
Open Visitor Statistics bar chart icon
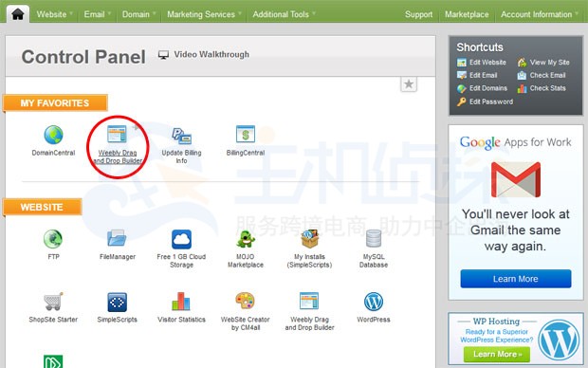181,302
